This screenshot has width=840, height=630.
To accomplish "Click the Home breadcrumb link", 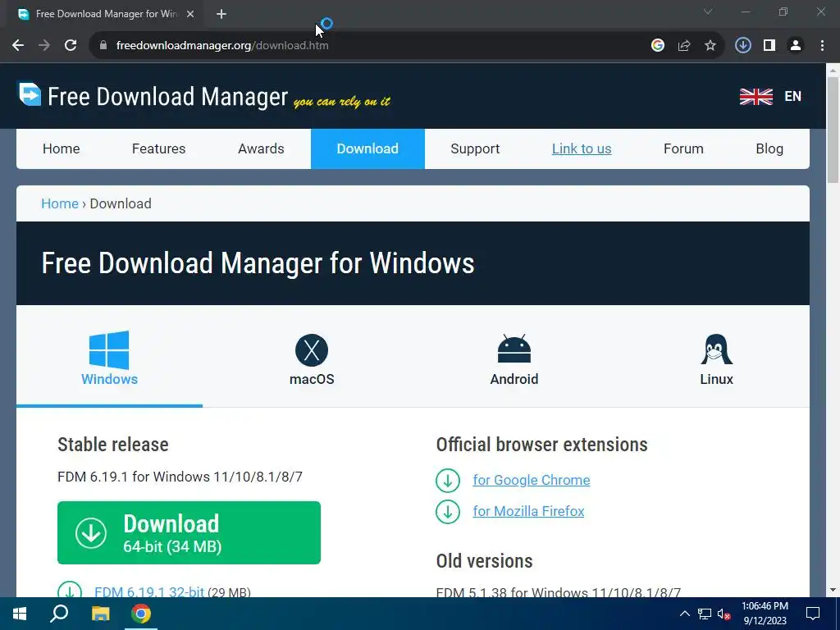I will [x=60, y=203].
